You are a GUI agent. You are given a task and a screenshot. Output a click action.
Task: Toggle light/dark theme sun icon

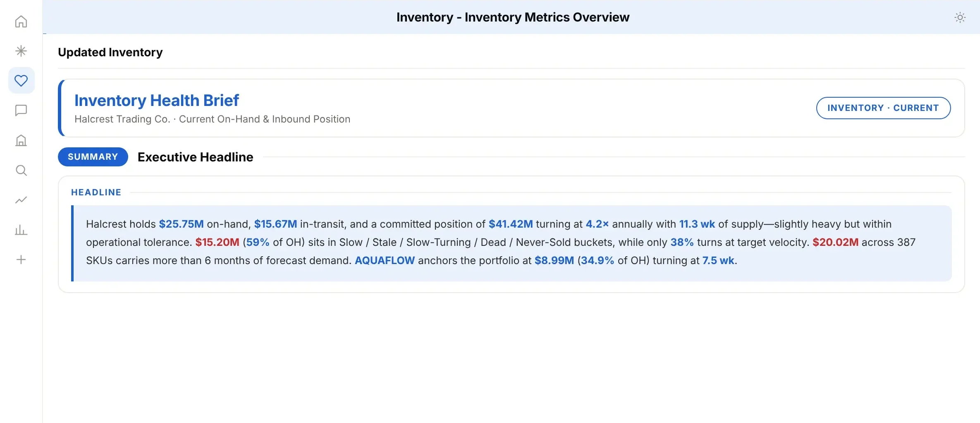pos(960,17)
